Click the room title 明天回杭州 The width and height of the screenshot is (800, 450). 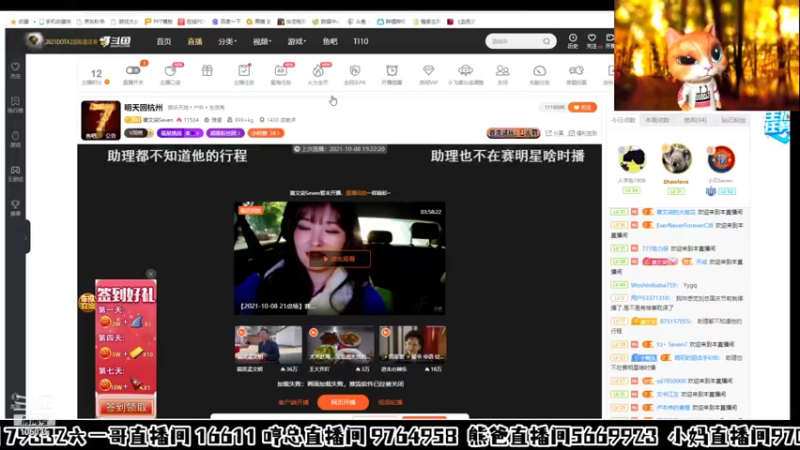click(x=143, y=107)
